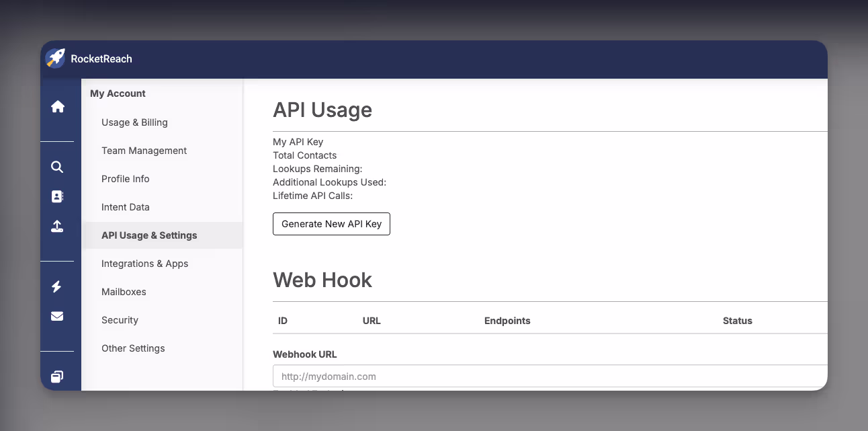Click the Lookups Remaining label
868x431 pixels.
click(x=317, y=169)
